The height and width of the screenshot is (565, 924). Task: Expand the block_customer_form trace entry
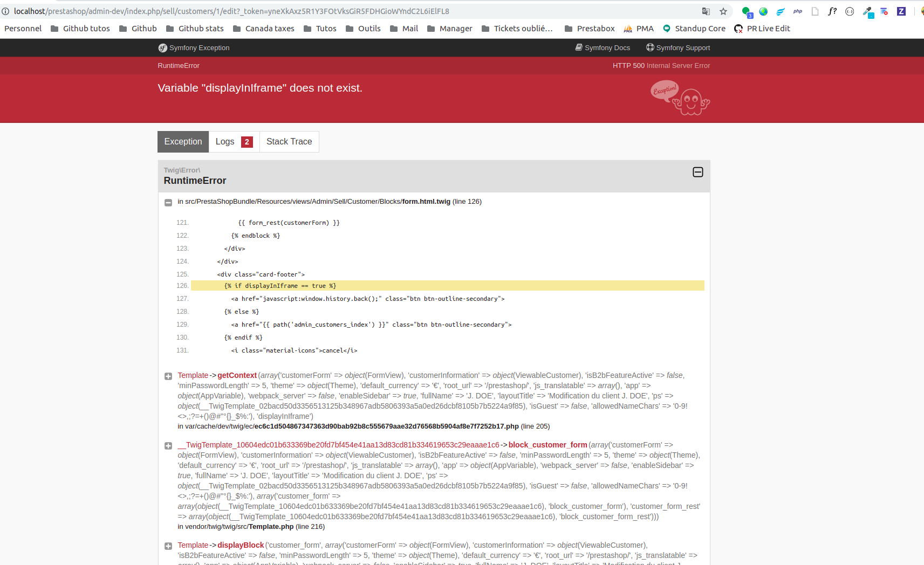pyautogui.click(x=168, y=446)
